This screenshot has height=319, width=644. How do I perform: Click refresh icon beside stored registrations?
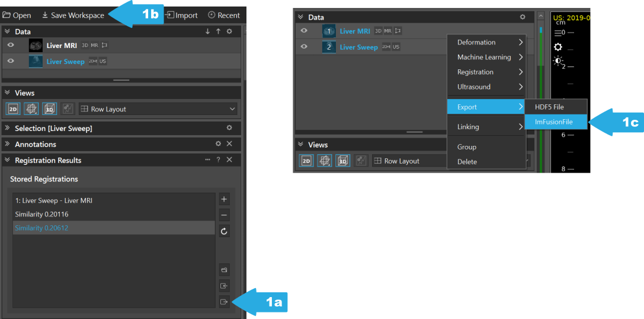point(224,231)
